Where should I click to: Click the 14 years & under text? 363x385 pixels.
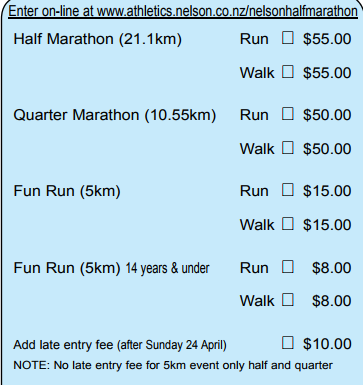[x=167, y=268]
